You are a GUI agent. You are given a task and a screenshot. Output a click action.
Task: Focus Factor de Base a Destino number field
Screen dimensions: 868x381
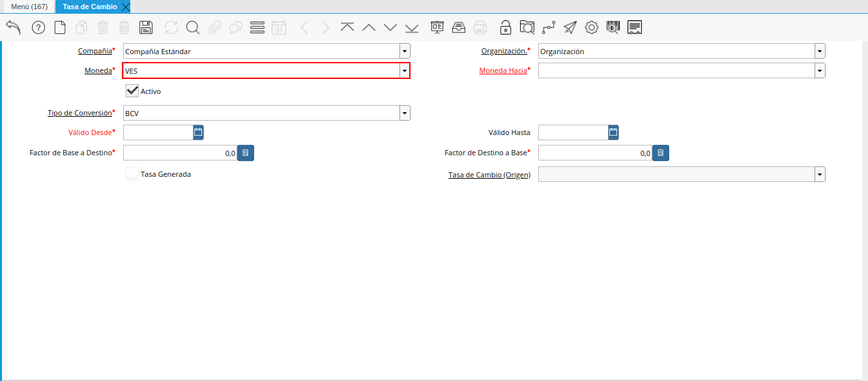pos(181,153)
